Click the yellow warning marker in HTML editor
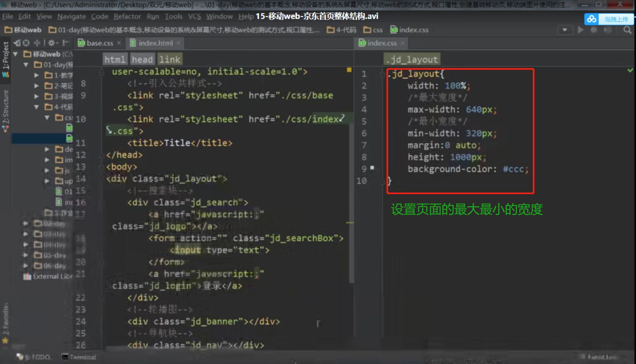 349,70
